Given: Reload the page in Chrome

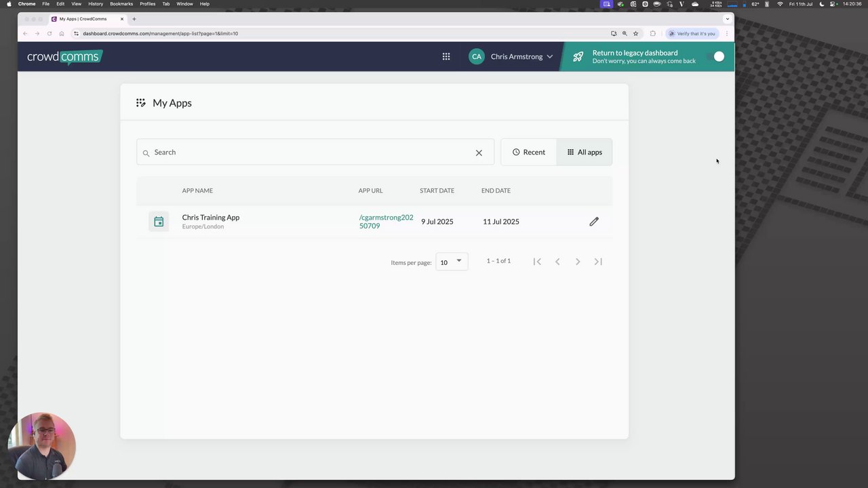Looking at the screenshot, I should click(50, 33).
